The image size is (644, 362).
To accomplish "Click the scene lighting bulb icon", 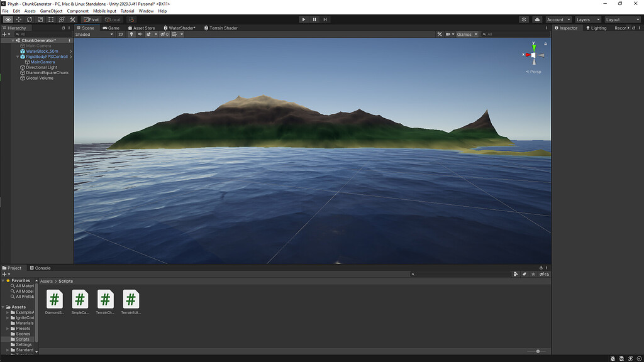I will (x=131, y=34).
